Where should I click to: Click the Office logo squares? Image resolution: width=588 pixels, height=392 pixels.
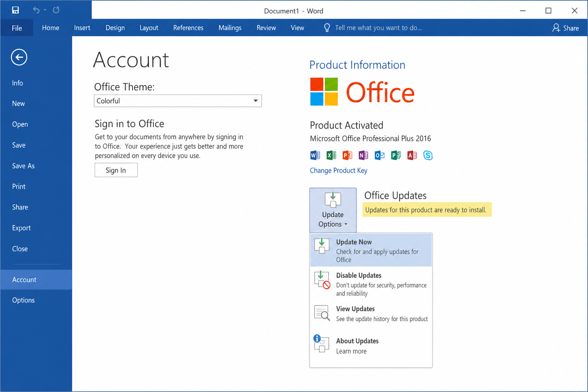point(324,91)
